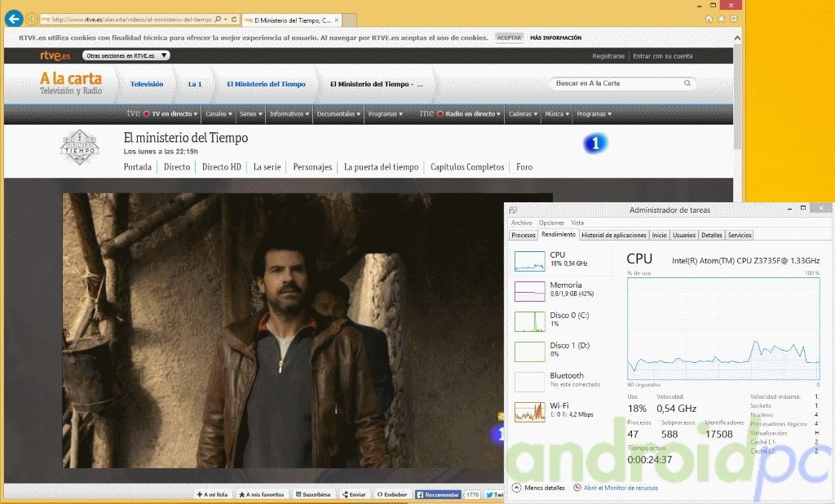Click the Menos detalles collapse arrow
Viewport: 835px width, 504px height.
[x=516, y=488]
